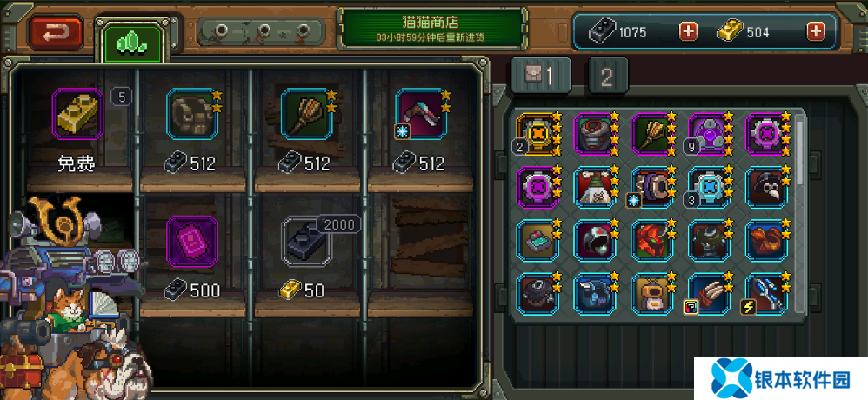Screen dimensions: 868x400
Task: Add more black parts currency
Action: [x=688, y=31]
